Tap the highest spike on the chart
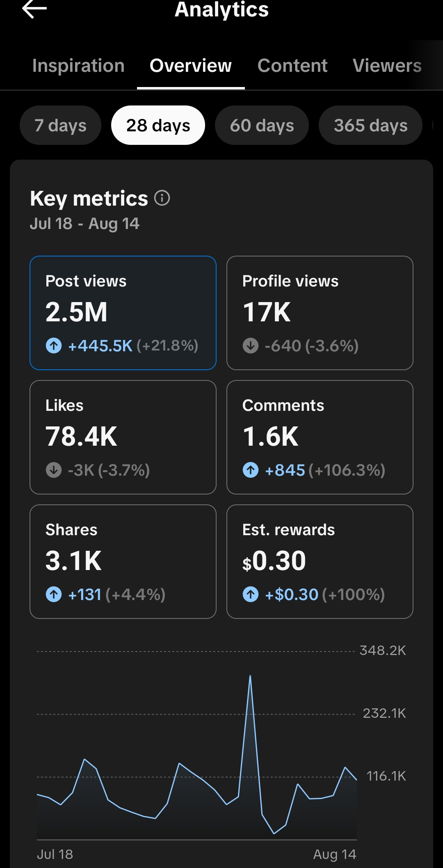The image size is (443, 868). click(x=250, y=676)
